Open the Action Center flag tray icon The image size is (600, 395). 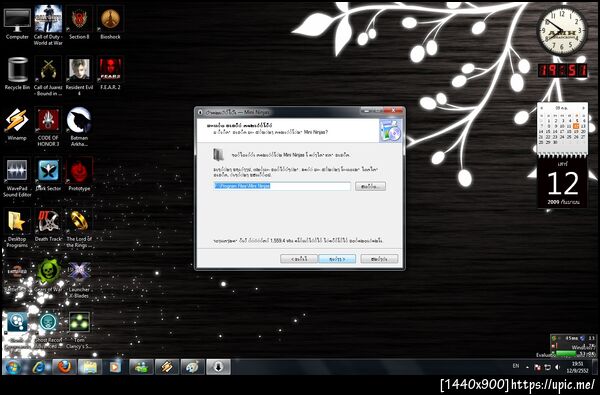[537, 367]
